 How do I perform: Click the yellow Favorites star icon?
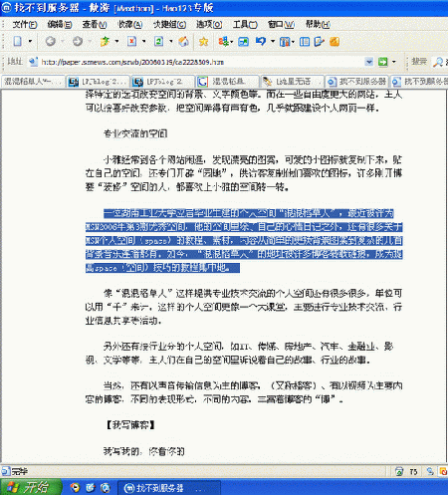[x=203, y=42]
